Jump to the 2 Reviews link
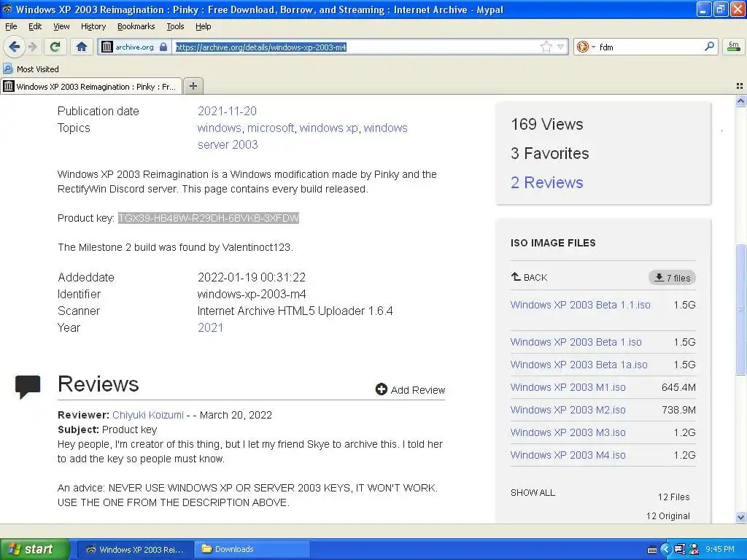Image resolution: width=747 pixels, height=560 pixels. click(x=546, y=182)
